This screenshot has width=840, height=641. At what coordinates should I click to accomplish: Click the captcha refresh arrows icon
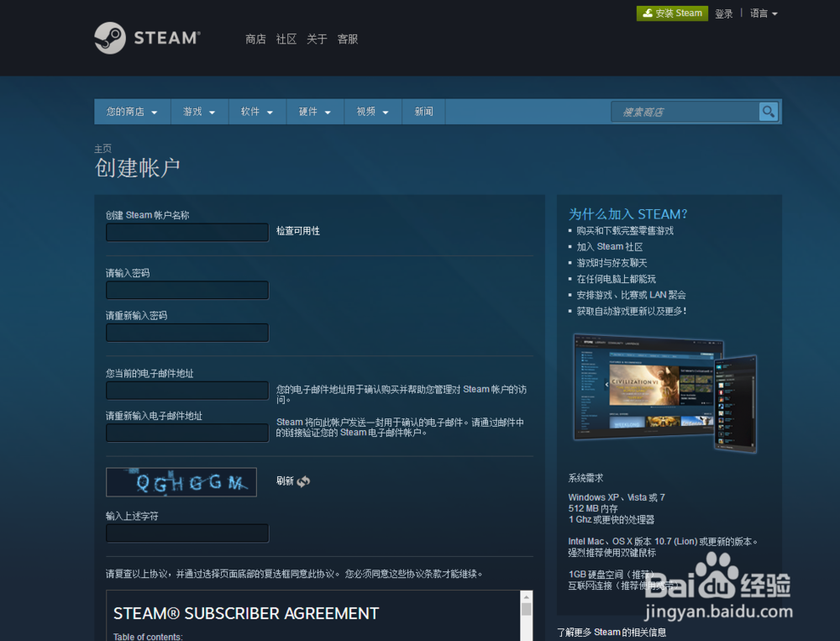pyautogui.click(x=303, y=481)
